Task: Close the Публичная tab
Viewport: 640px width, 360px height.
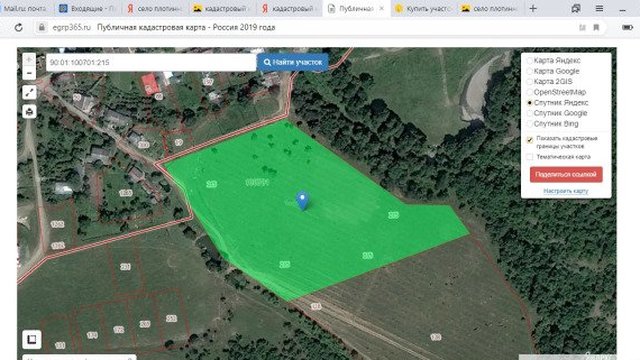Action: pyautogui.click(x=382, y=8)
